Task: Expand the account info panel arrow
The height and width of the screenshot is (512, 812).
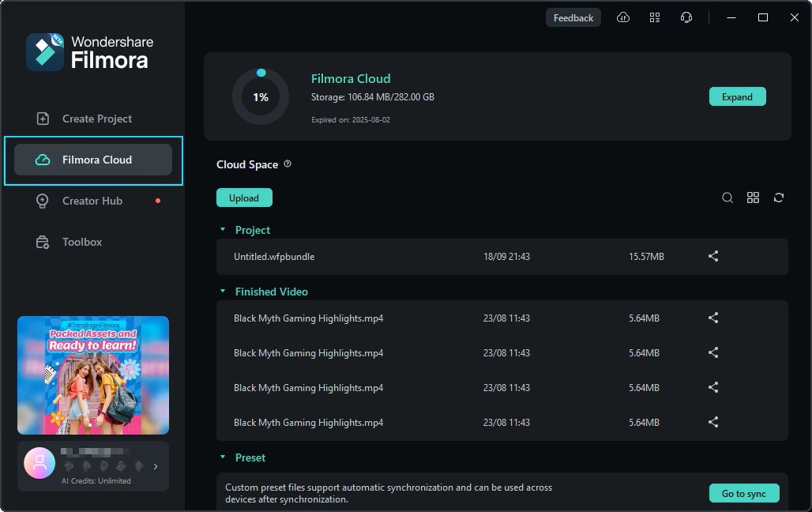Action: pyautogui.click(x=155, y=466)
